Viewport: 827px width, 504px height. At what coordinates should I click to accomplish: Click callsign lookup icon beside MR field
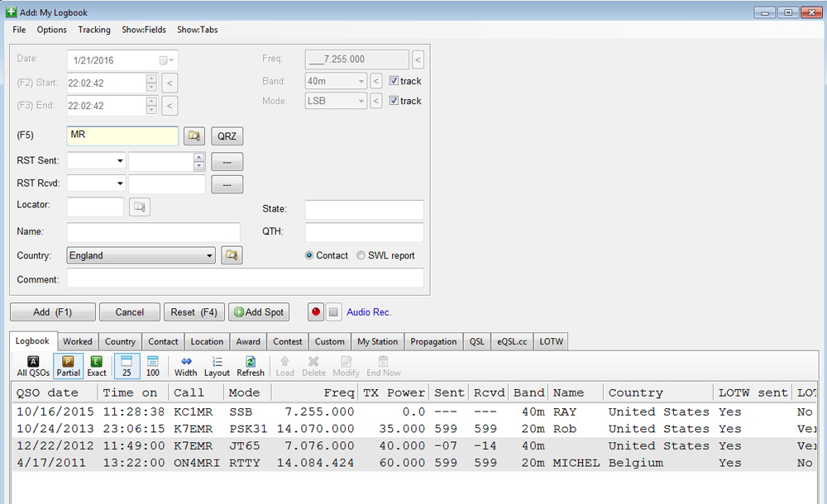[194, 136]
